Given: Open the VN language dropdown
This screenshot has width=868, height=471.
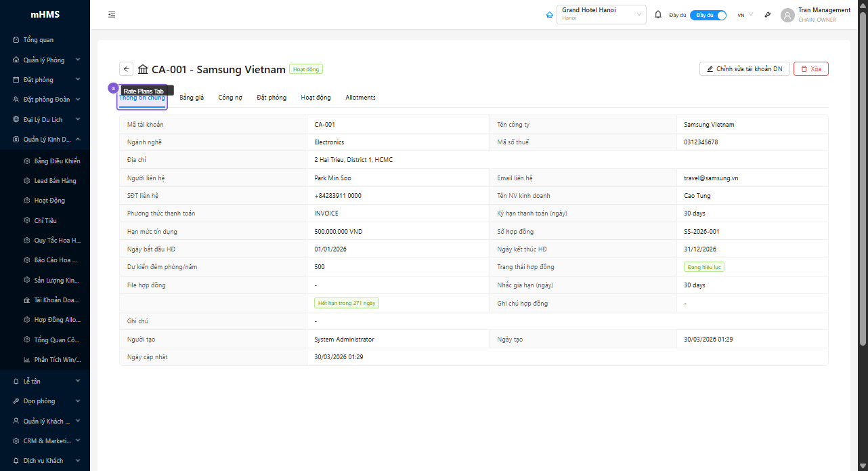Looking at the screenshot, I should [x=745, y=15].
